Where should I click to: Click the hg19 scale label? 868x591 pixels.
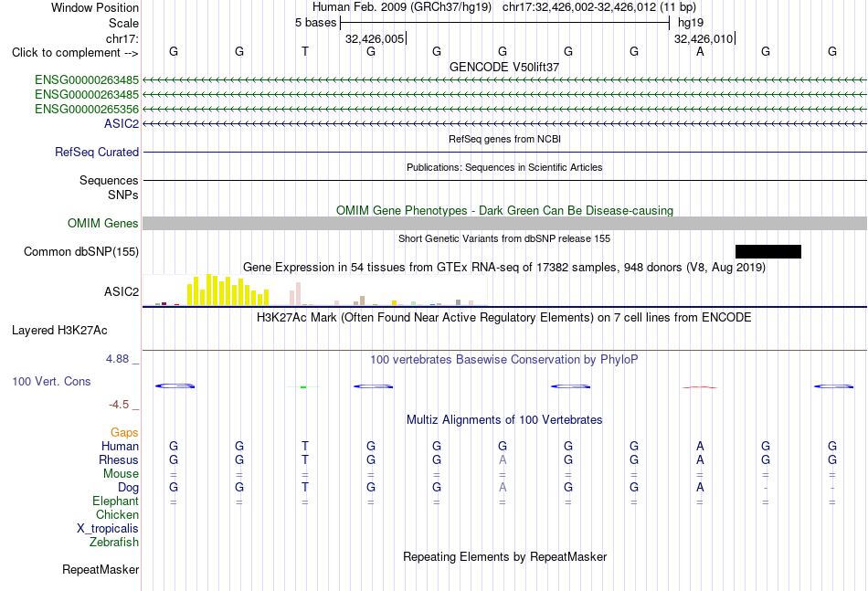[691, 23]
